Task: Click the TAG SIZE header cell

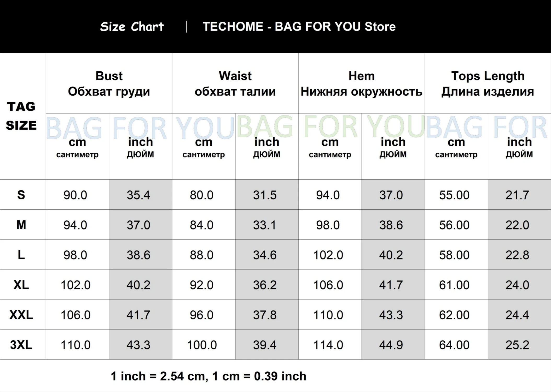Action: pos(21,116)
